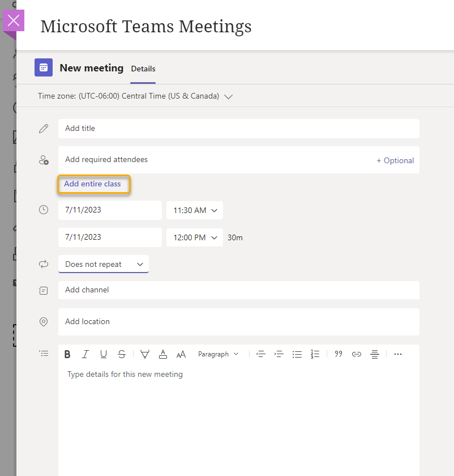This screenshot has height=476, width=454.
Task: Open more formatting options ellipsis
Action: click(x=398, y=354)
